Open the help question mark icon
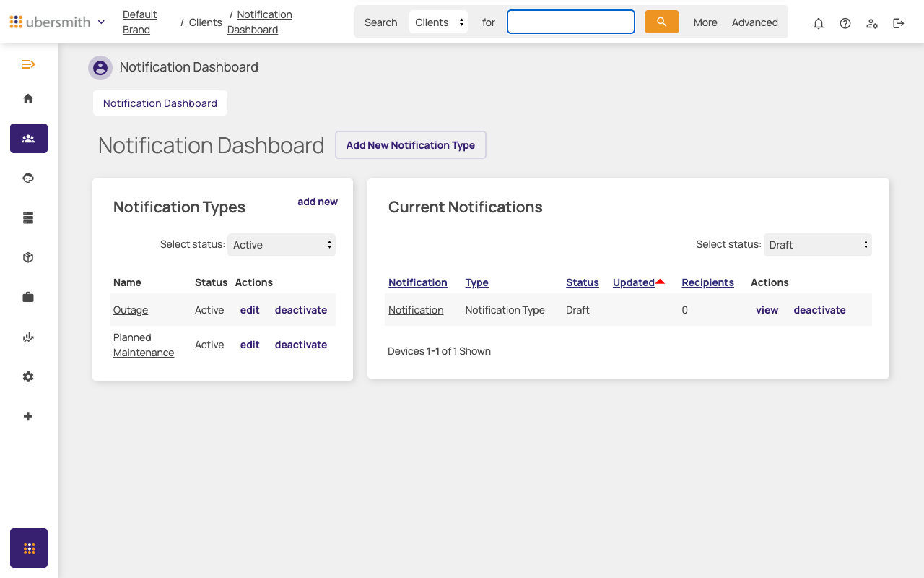Image resolution: width=924 pixels, height=578 pixels. [x=845, y=23]
